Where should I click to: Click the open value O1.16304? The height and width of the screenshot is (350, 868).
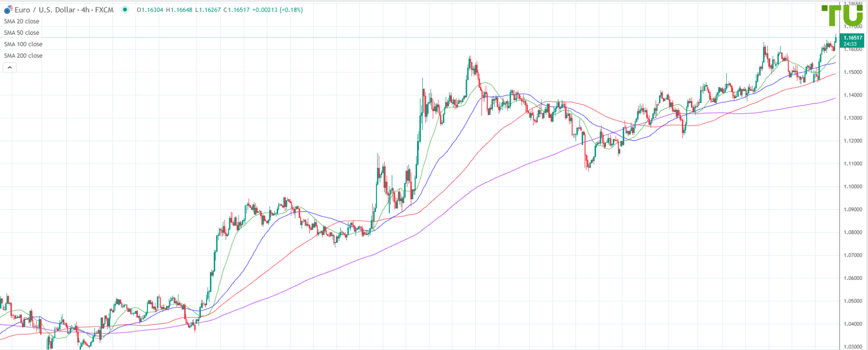point(150,10)
